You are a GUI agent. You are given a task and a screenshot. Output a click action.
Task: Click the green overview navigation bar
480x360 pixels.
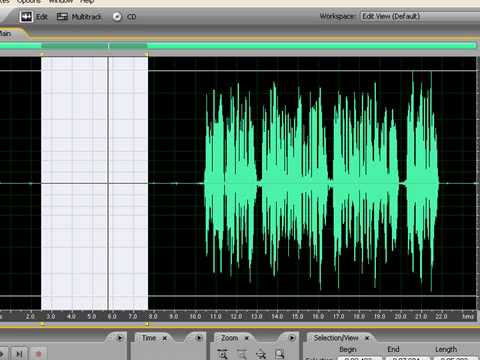(238, 46)
